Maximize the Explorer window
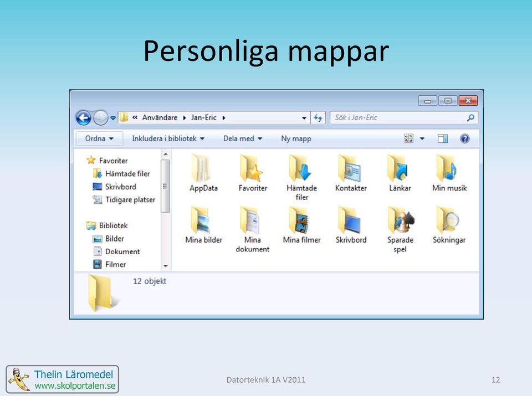The image size is (532, 396). coord(448,101)
